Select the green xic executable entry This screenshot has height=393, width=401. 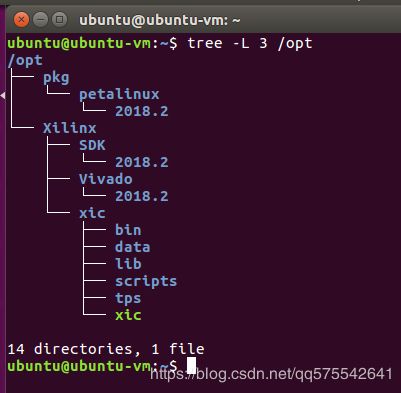(x=128, y=315)
